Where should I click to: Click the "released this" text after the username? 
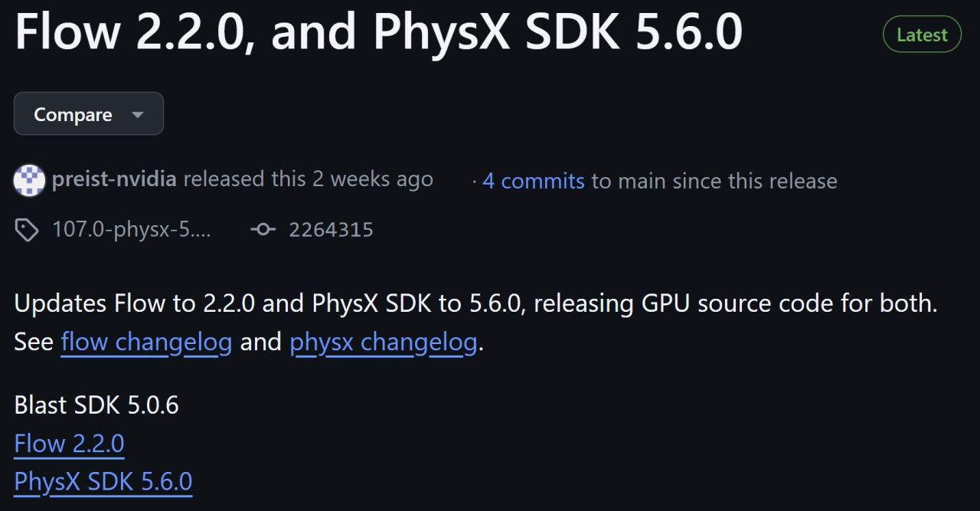tap(244, 180)
